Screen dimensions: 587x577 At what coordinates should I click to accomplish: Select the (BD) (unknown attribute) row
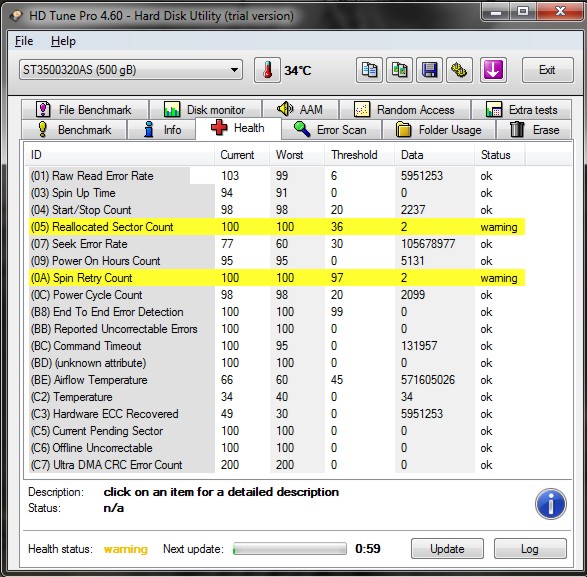tap(277, 363)
